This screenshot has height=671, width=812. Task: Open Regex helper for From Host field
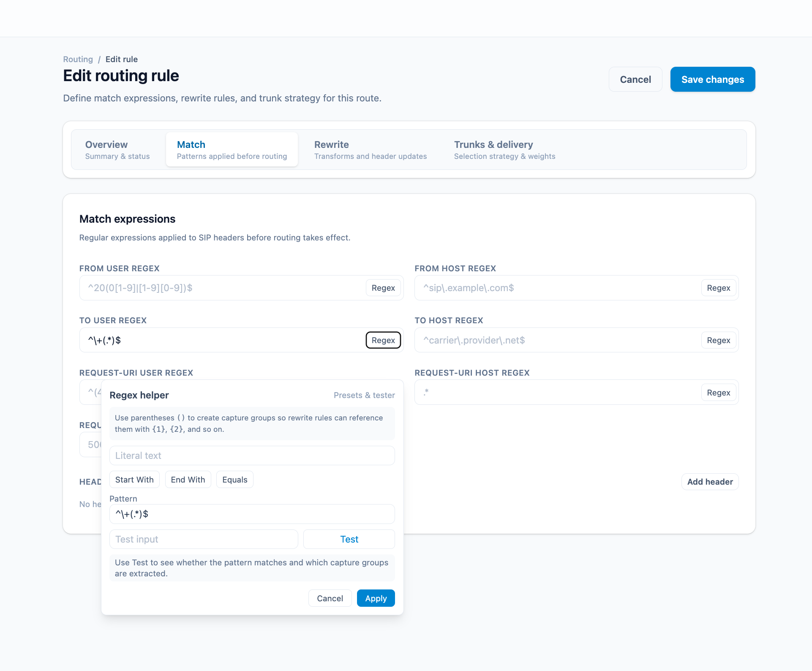[718, 288]
